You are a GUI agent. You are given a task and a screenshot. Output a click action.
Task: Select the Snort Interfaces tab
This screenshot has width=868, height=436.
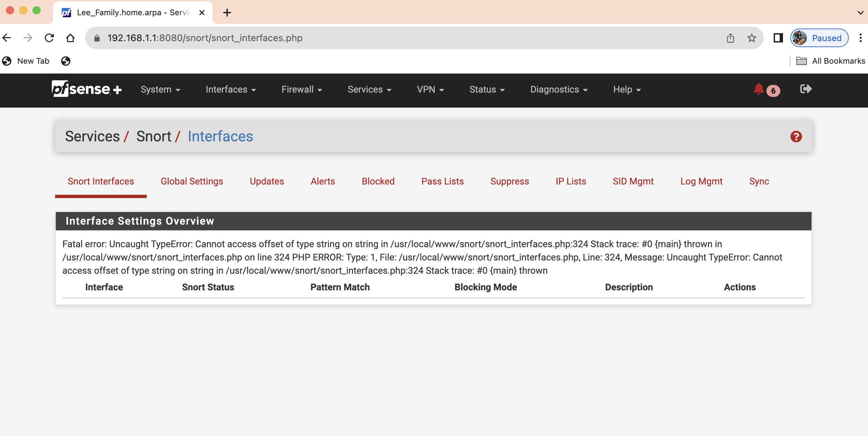click(101, 181)
